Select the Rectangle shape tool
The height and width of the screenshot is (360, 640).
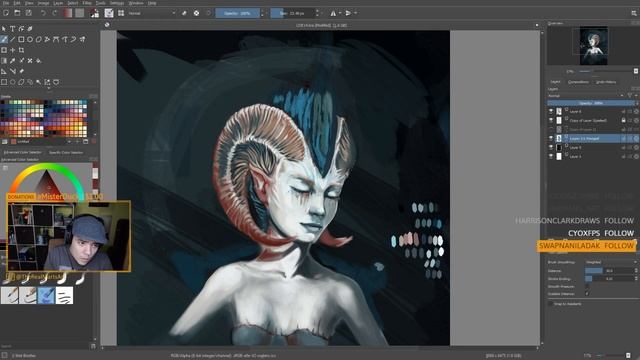(x=21, y=39)
